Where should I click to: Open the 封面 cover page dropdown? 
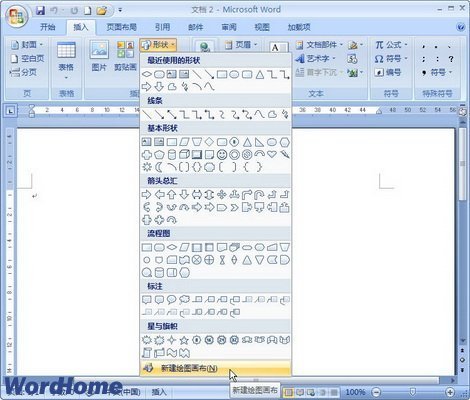point(27,45)
